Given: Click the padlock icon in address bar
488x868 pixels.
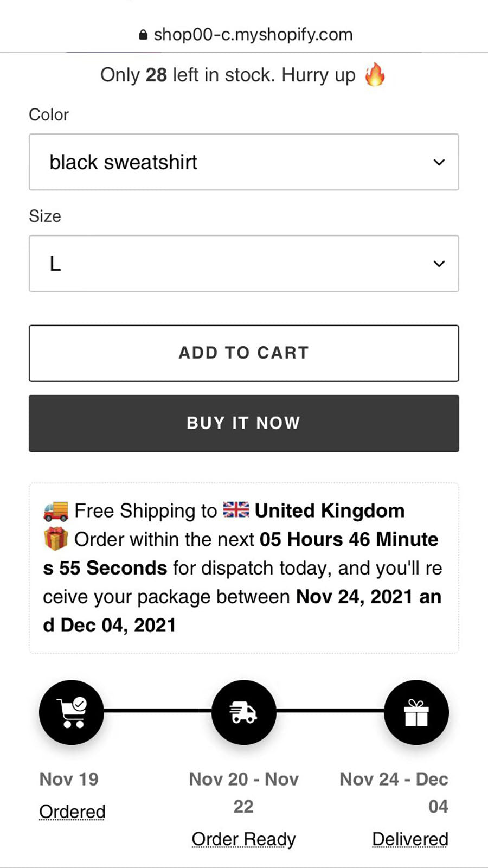Looking at the screenshot, I should (x=143, y=35).
